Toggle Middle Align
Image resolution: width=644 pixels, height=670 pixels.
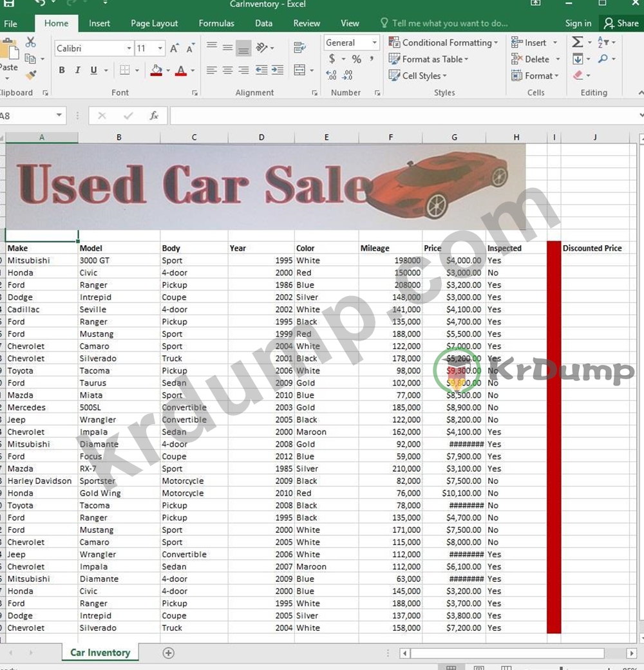(227, 48)
